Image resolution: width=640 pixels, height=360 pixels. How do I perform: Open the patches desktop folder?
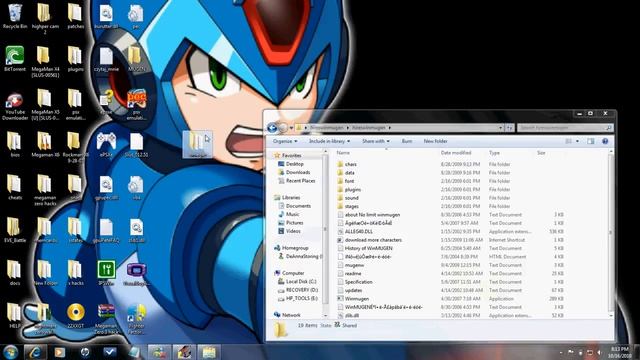(75, 16)
